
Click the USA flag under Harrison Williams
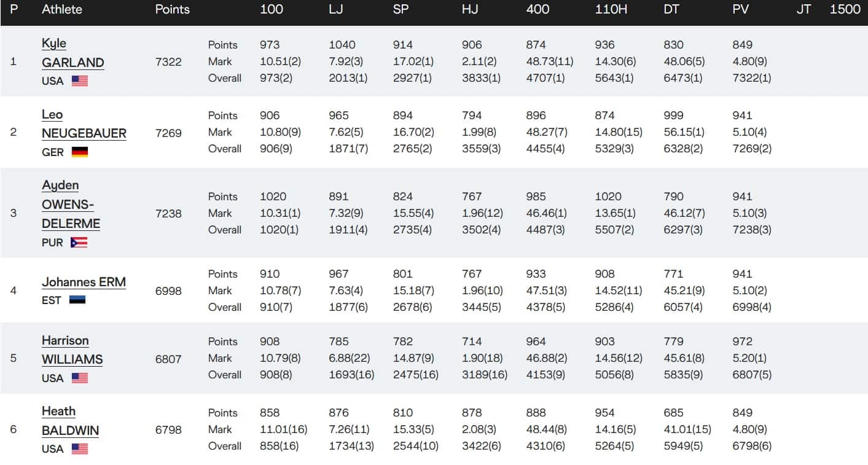(x=80, y=378)
